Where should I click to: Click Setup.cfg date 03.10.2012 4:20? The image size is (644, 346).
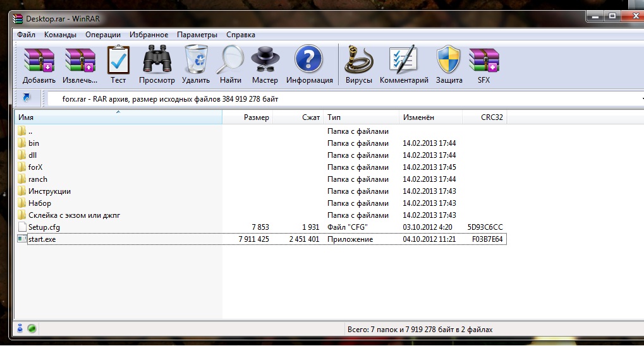pyautogui.click(x=427, y=227)
